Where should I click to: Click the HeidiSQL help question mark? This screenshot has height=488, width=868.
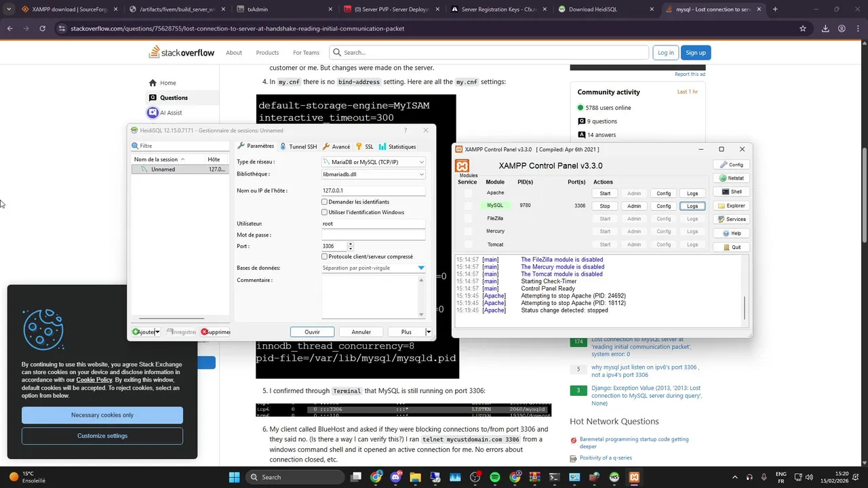click(x=406, y=130)
